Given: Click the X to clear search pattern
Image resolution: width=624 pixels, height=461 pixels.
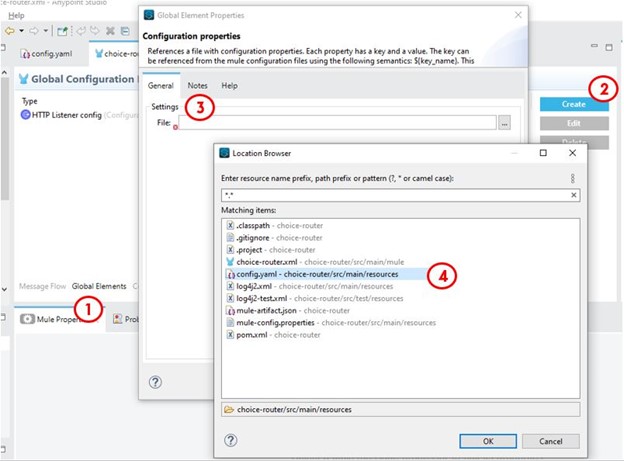Looking at the screenshot, I should click(574, 195).
